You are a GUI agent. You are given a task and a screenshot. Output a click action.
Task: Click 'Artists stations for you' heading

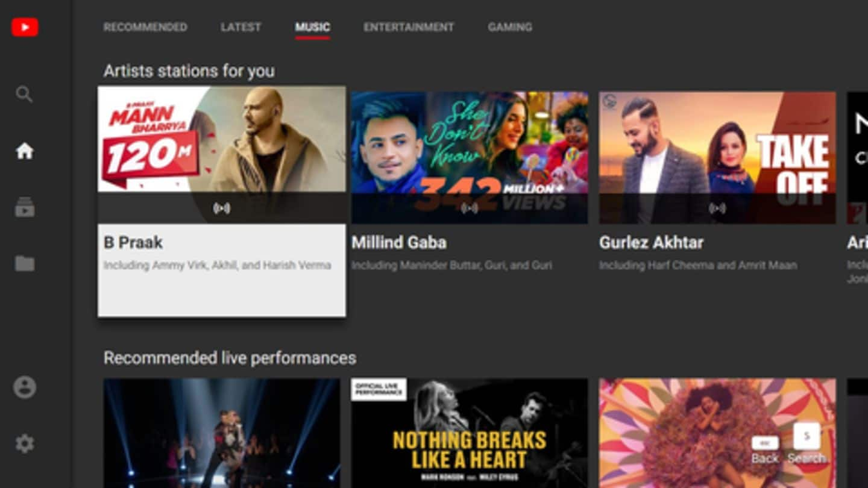[189, 71]
